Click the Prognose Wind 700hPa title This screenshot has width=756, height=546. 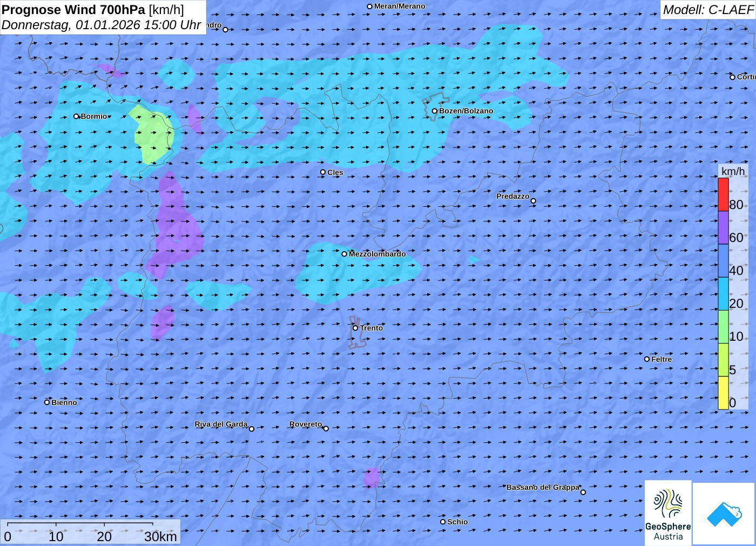(93, 10)
